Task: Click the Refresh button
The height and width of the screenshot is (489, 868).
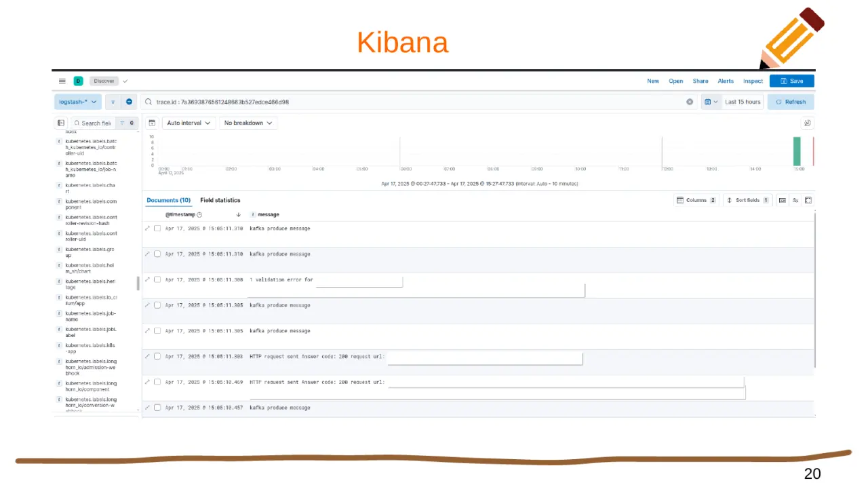Action: click(x=791, y=102)
